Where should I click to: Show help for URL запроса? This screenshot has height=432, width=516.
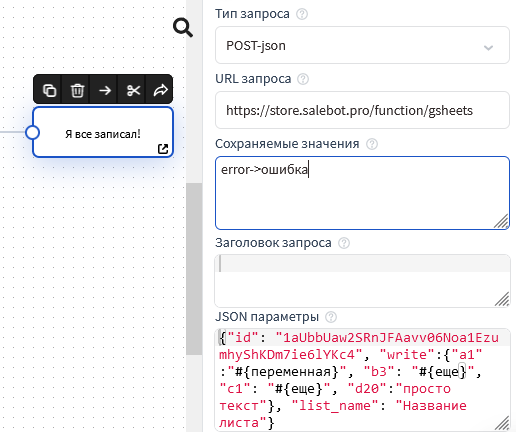click(x=303, y=79)
